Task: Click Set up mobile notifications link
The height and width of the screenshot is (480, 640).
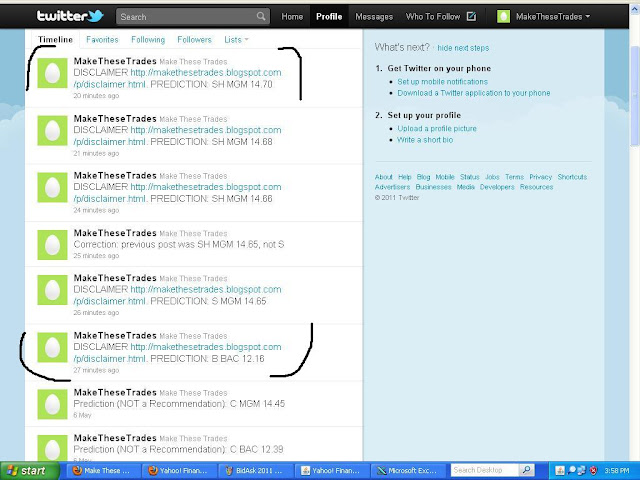Action: click(x=442, y=82)
